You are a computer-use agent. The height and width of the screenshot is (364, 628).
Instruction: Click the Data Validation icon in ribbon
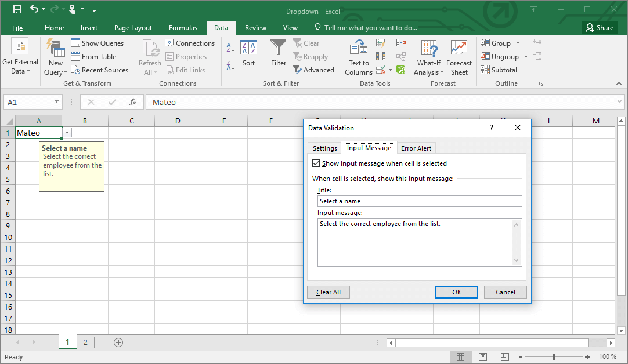pyautogui.click(x=381, y=70)
